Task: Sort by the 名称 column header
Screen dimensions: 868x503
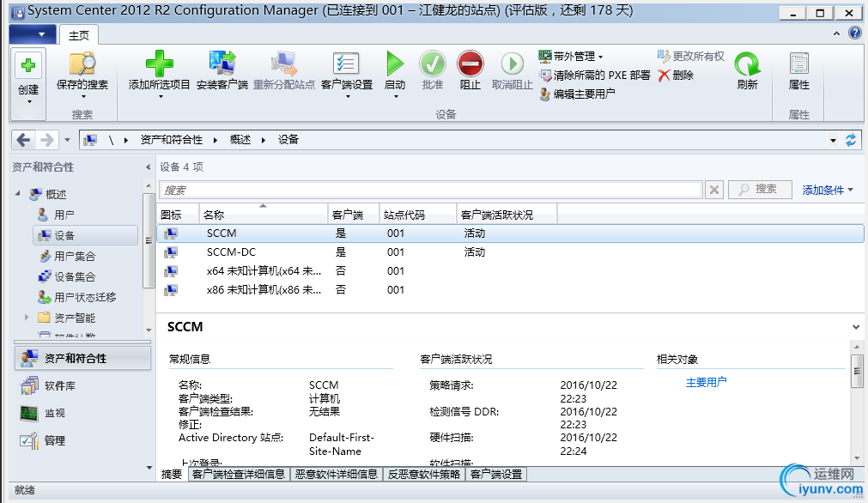Action: pos(263,214)
